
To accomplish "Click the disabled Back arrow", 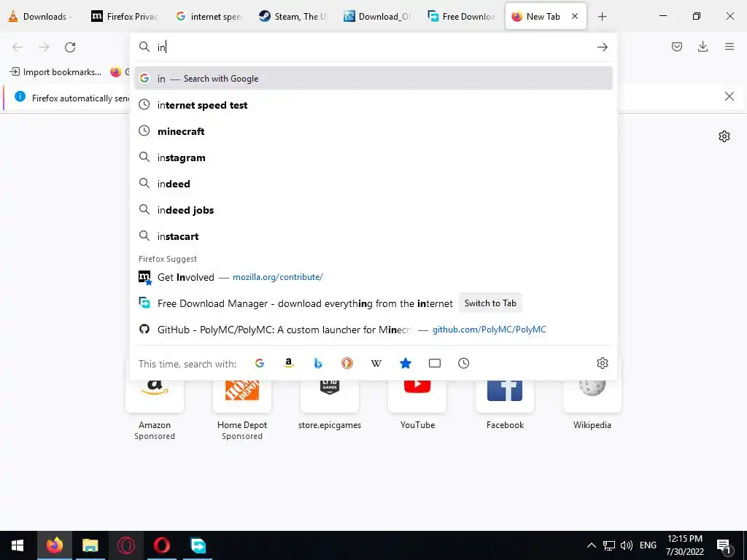I will click(18, 47).
